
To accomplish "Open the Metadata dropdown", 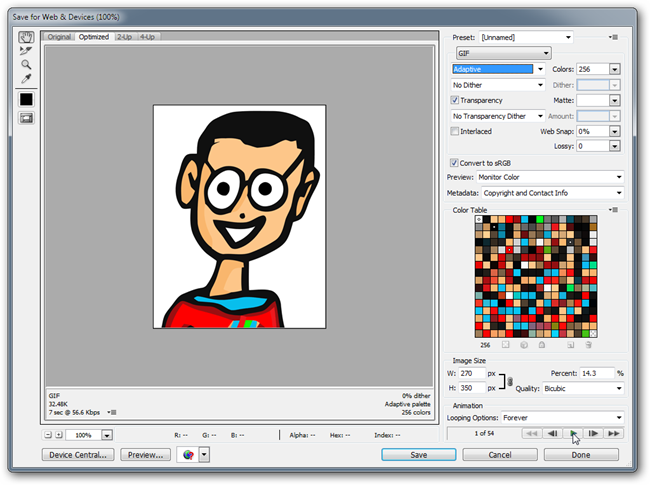I will tap(553, 193).
